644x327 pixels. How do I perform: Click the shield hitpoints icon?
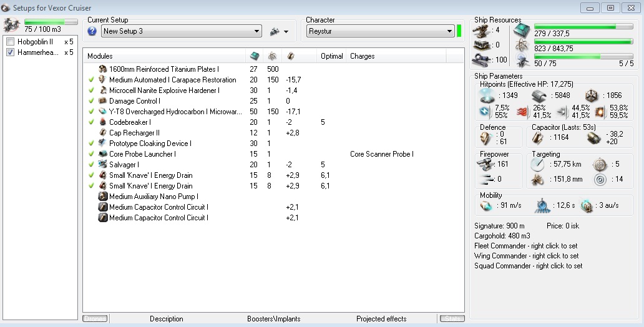(x=487, y=95)
